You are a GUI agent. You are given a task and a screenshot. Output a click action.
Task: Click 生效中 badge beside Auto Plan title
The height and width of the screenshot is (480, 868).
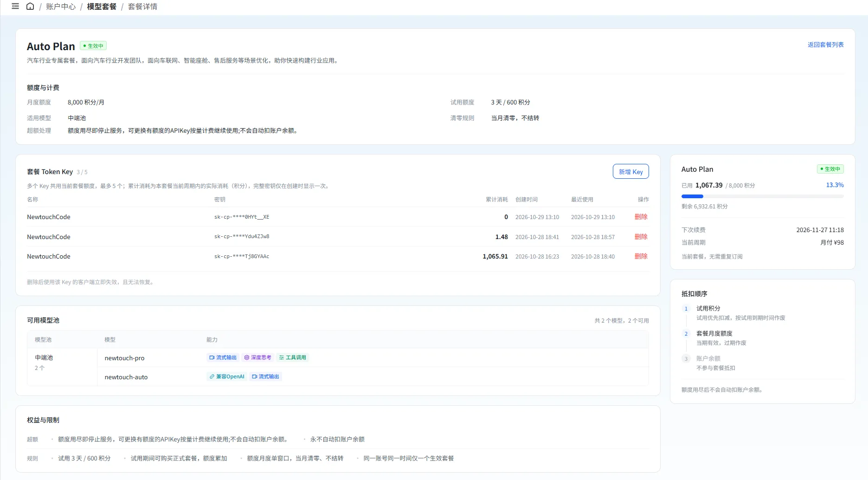click(x=93, y=46)
